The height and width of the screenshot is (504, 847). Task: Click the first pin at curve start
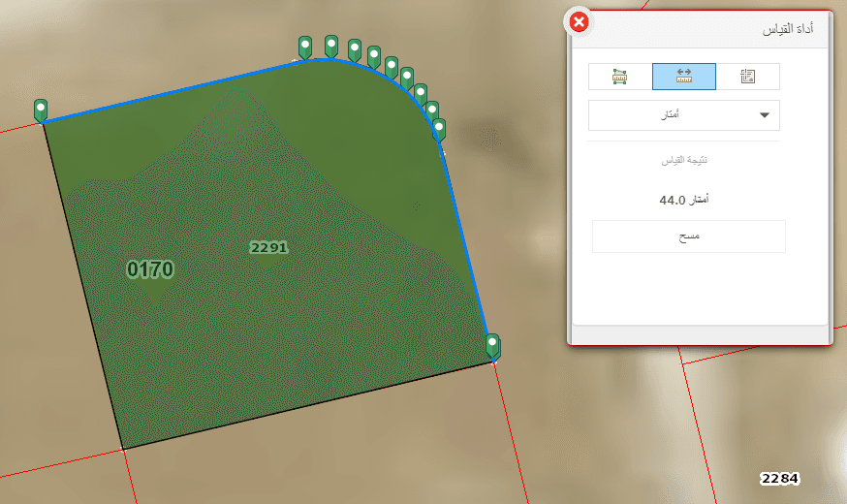[x=305, y=47]
